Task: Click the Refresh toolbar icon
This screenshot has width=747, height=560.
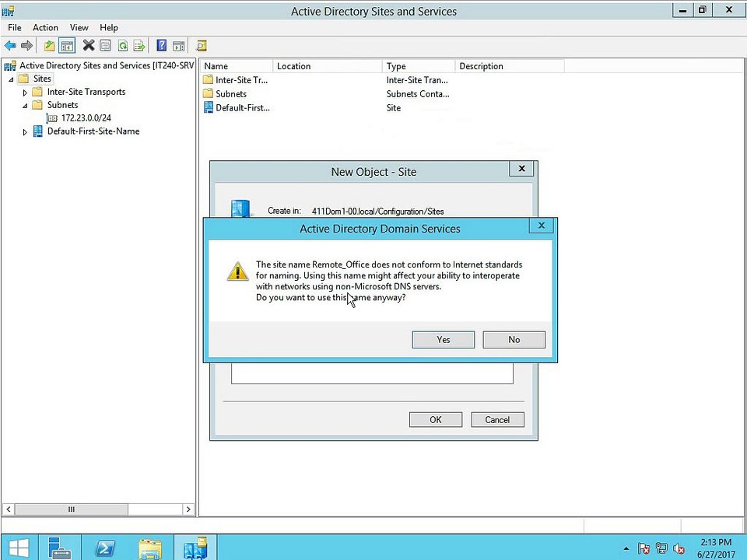Action: (x=122, y=46)
